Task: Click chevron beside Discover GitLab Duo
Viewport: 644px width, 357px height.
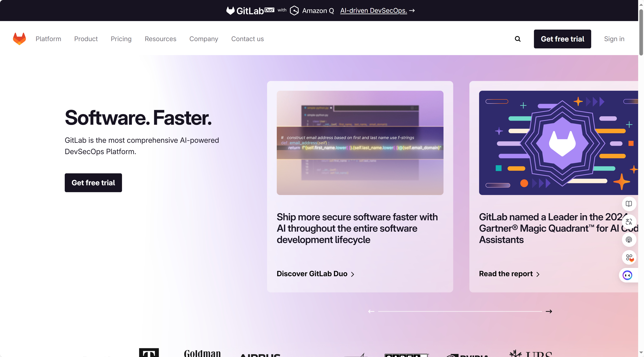Action: [353, 274]
